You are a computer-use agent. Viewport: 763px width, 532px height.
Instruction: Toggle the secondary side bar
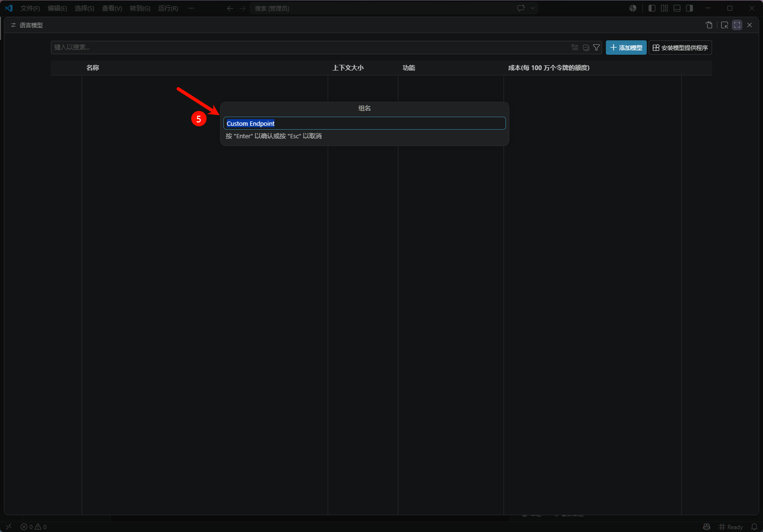pyautogui.click(x=689, y=8)
